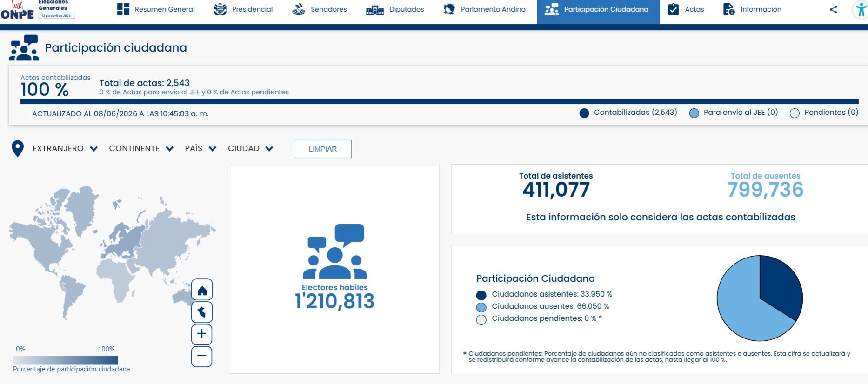This screenshot has height=384, width=868.
Task: Click the LIMPIAR button
Action: 323,149
